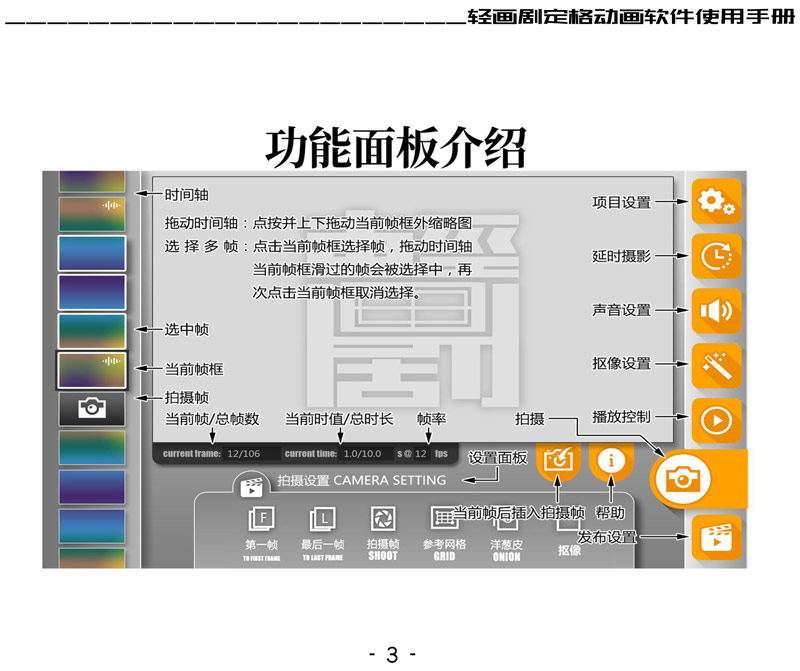
Task: Open publish settings clapperboard icon
Action: coord(716,538)
